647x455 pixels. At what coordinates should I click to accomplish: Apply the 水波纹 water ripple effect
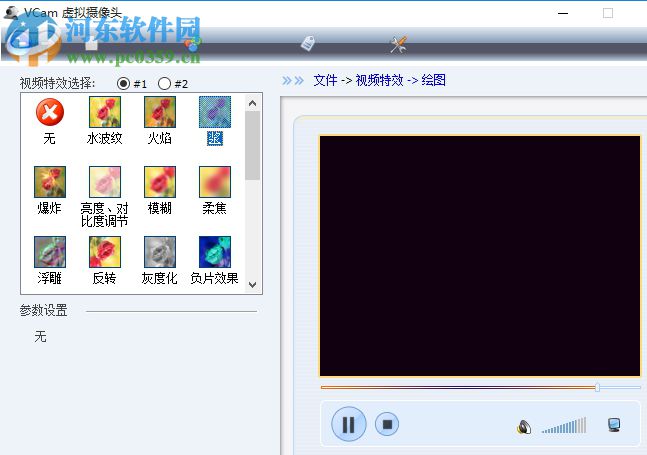105,121
